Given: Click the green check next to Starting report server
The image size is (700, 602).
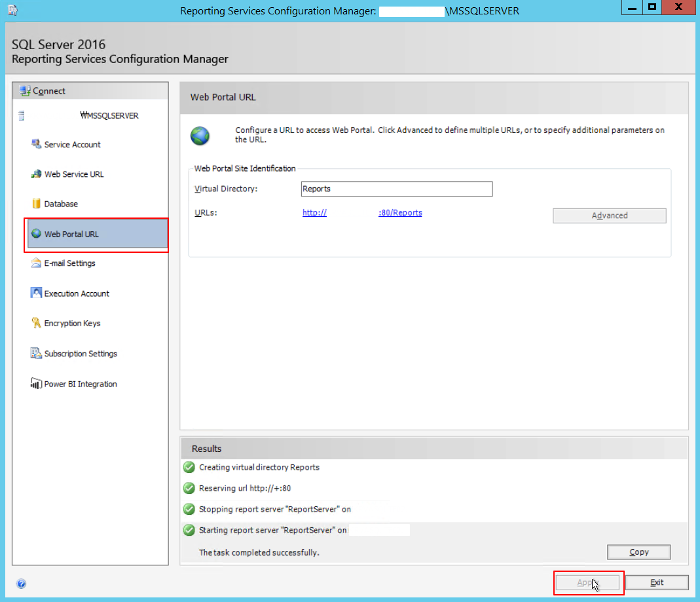Looking at the screenshot, I should 189,530.
